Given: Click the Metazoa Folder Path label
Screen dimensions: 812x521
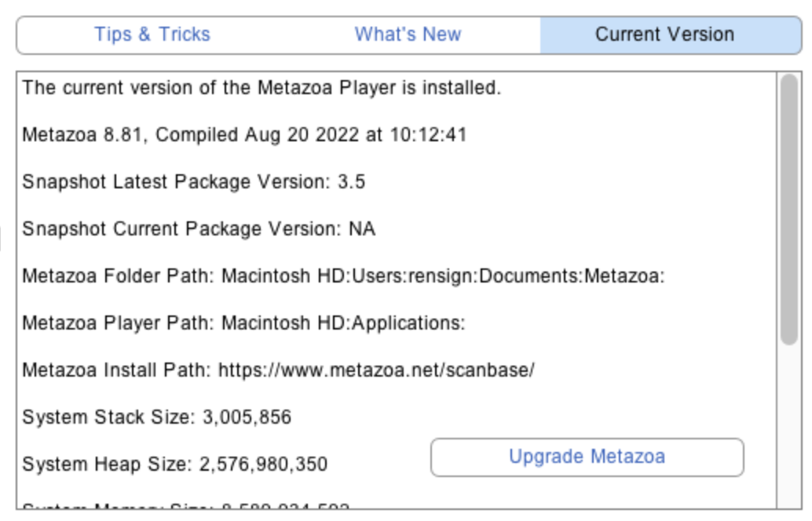Looking at the screenshot, I should (118, 276).
